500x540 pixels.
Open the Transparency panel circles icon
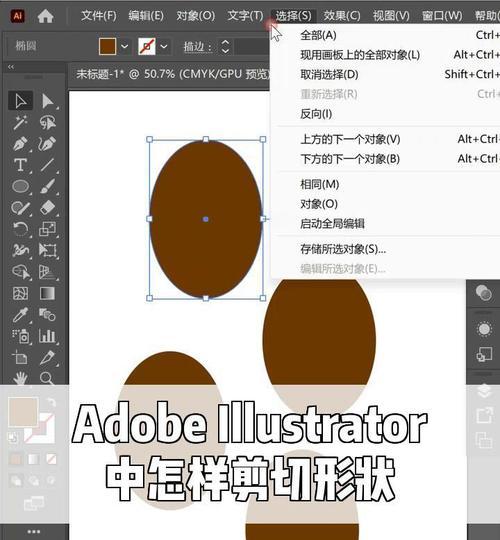(484, 293)
